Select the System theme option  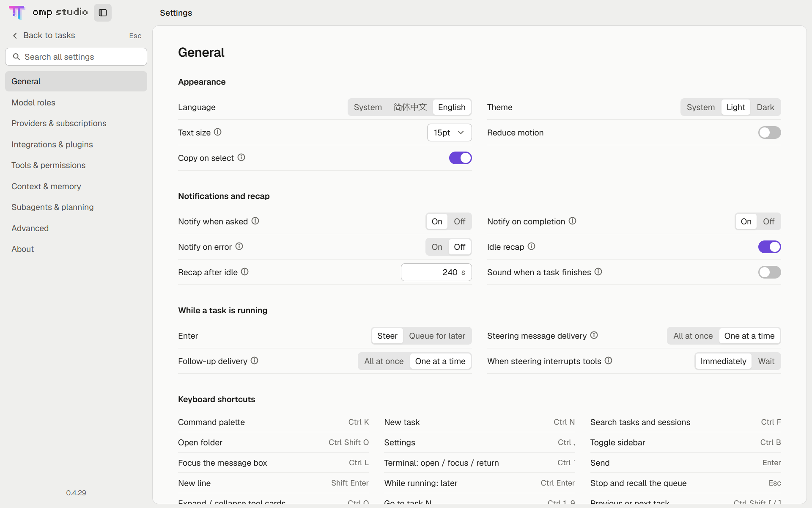click(701, 107)
